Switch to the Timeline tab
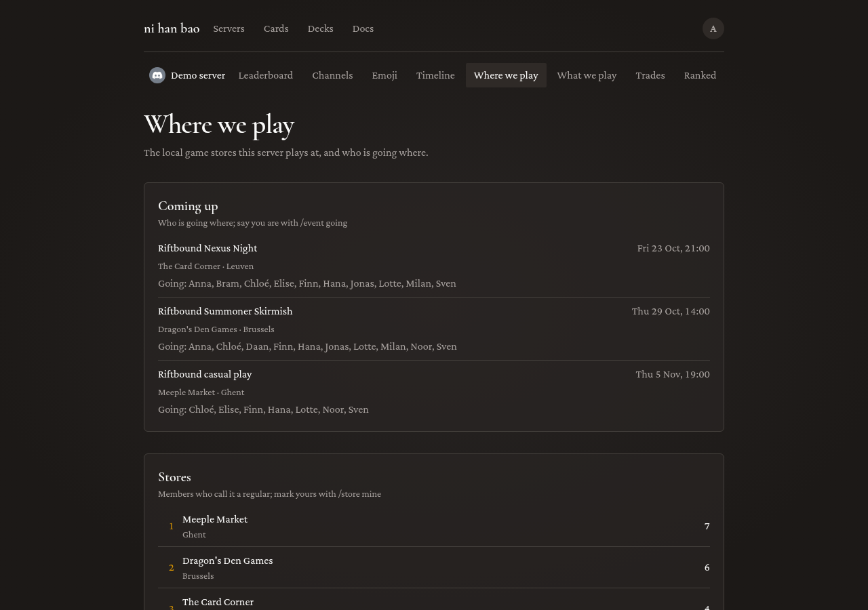 [x=435, y=75]
